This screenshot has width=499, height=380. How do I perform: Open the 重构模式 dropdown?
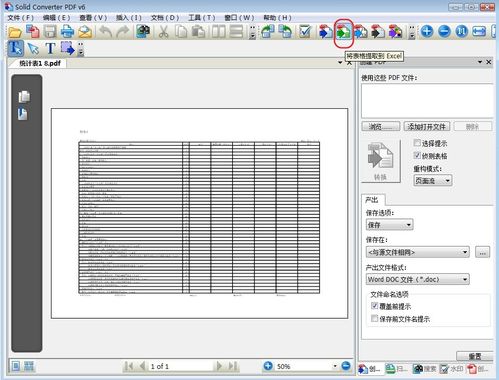433,181
